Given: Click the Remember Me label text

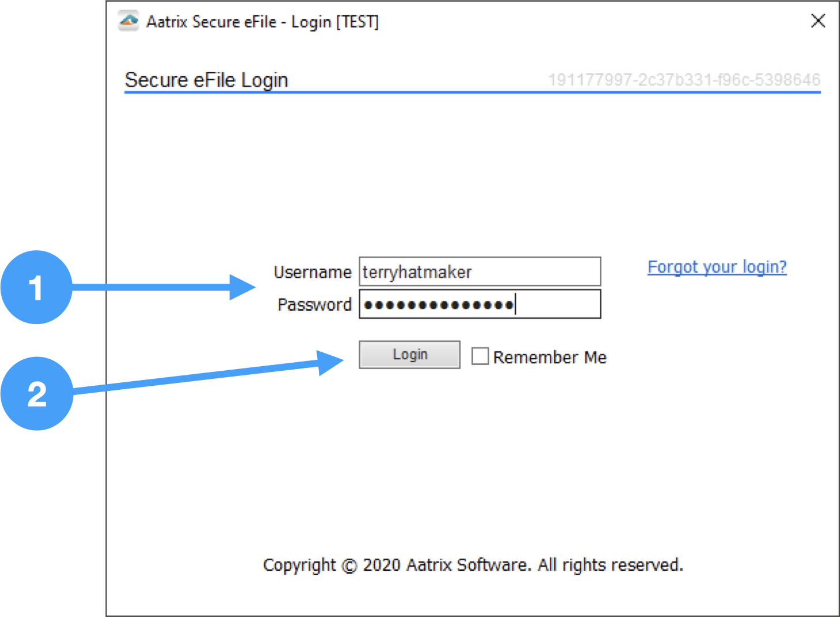Looking at the screenshot, I should [x=549, y=357].
